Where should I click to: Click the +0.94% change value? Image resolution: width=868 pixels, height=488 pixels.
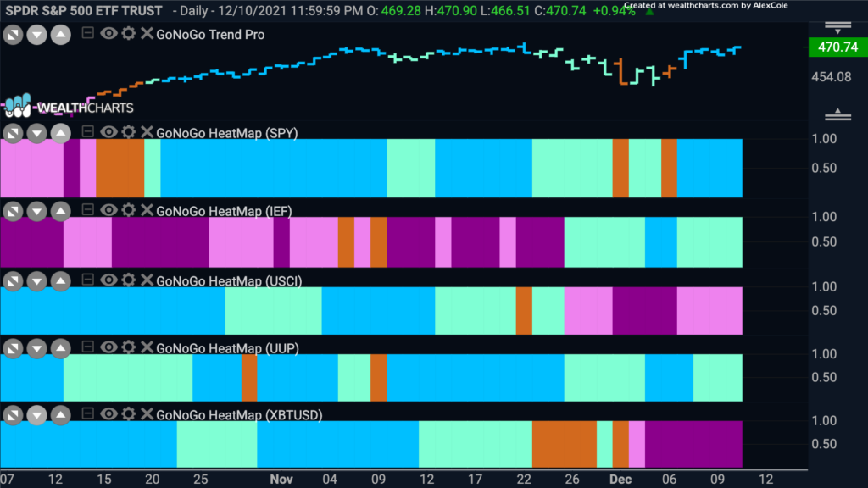614,10
